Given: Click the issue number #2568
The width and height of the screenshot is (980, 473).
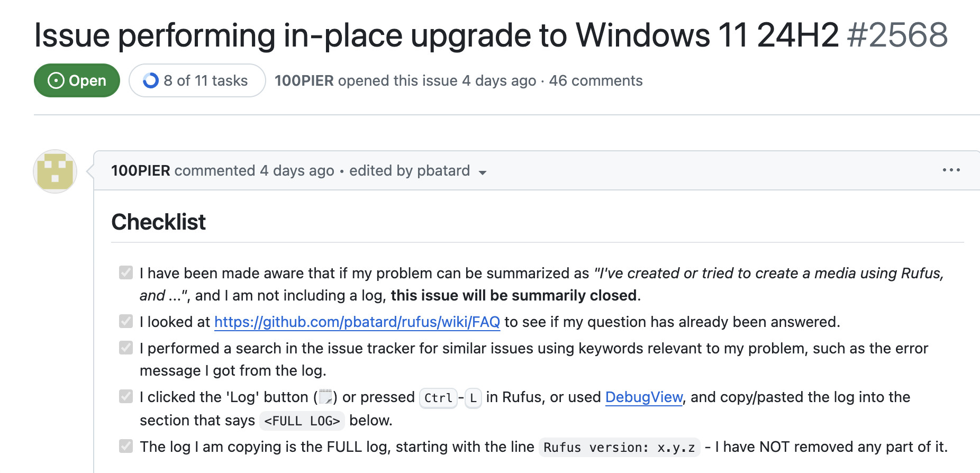Looking at the screenshot, I should pos(897,35).
